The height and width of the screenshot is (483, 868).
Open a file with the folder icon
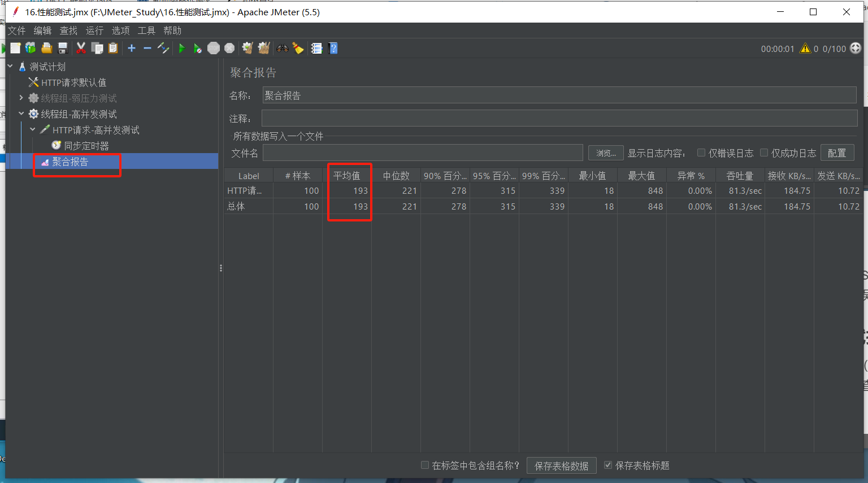click(47, 48)
